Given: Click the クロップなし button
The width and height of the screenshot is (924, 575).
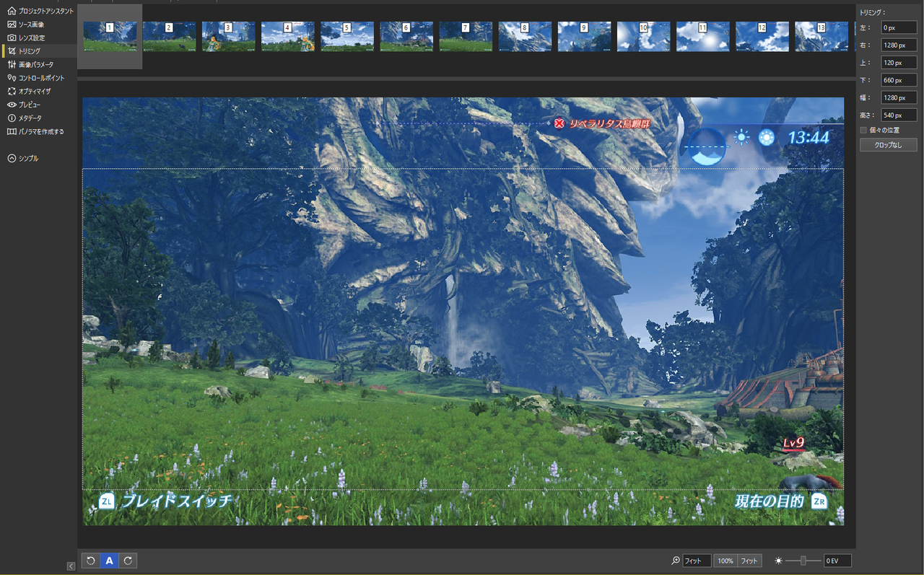Looking at the screenshot, I should [x=889, y=145].
